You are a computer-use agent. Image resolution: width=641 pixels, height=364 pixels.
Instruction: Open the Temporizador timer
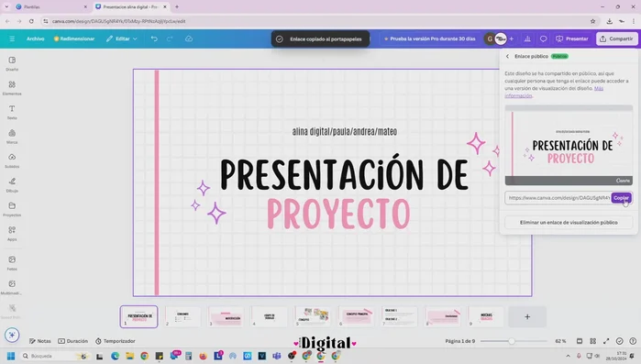pyautogui.click(x=116, y=341)
